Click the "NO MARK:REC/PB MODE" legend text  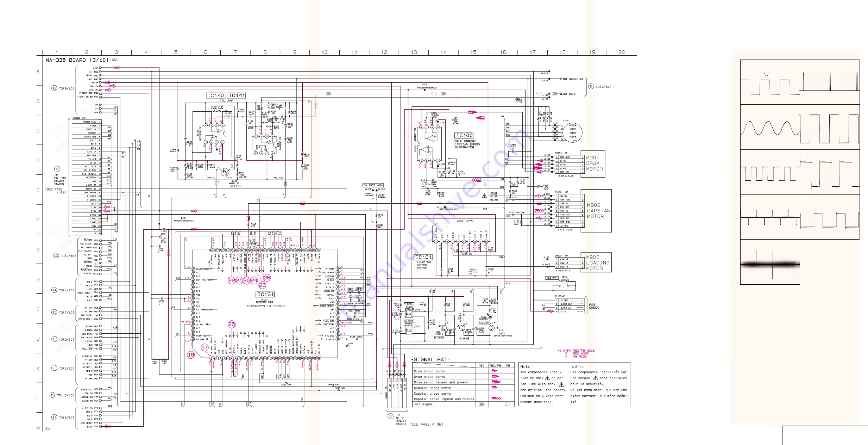point(576,351)
